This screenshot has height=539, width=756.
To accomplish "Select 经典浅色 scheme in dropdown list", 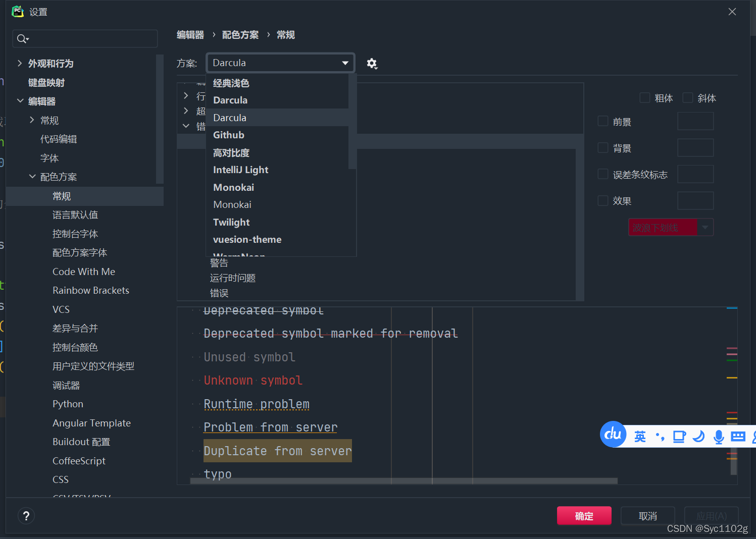I will point(277,83).
